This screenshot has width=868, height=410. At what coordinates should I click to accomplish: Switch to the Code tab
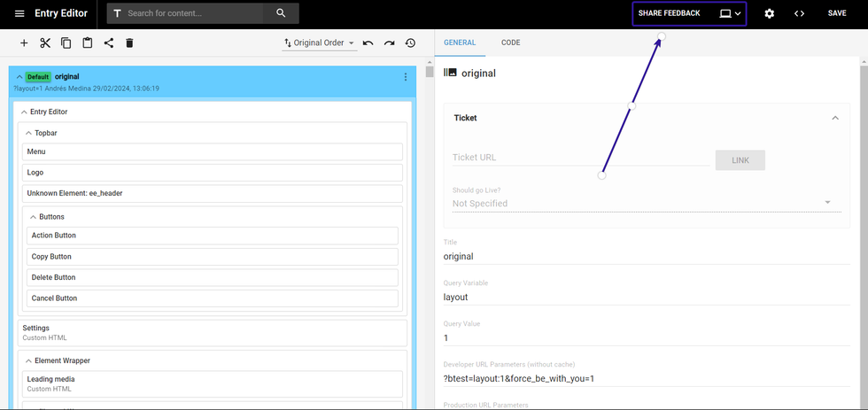coord(510,43)
